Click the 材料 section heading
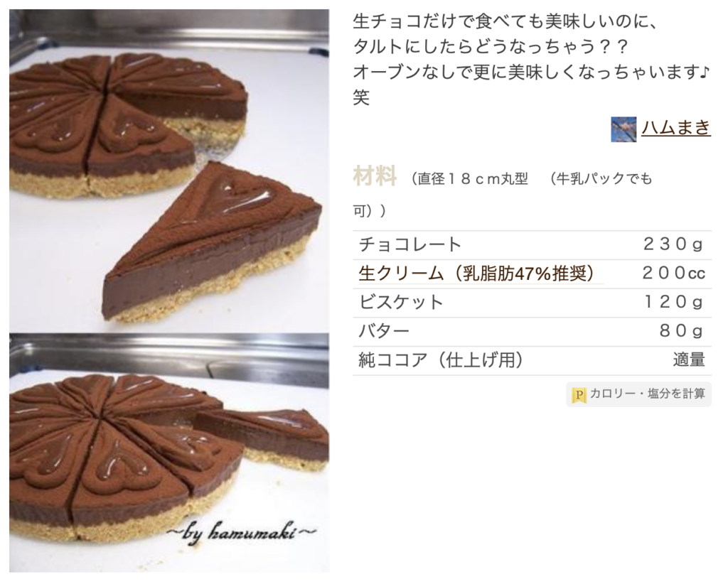The height and width of the screenshot is (584, 728). [x=375, y=175]
